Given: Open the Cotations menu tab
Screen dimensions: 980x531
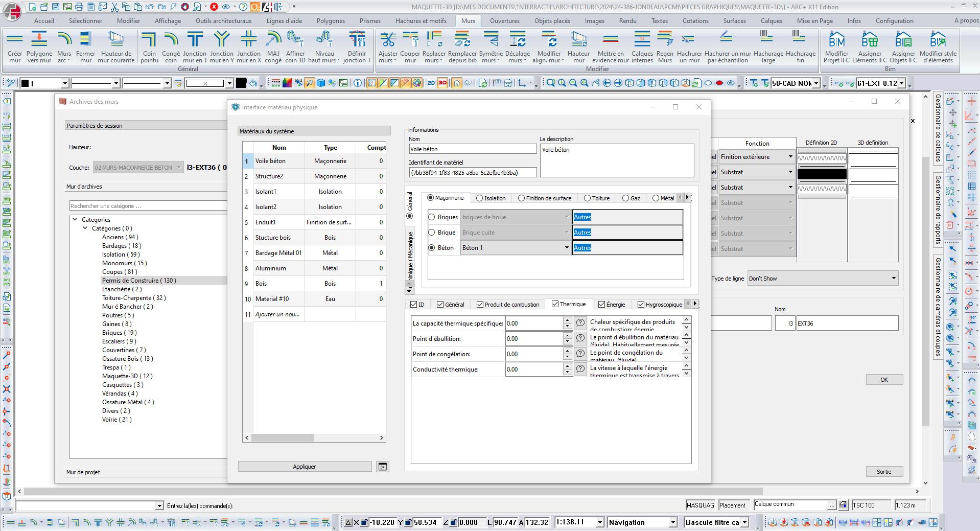Looking at the screenshot, I should pos(695,21).
